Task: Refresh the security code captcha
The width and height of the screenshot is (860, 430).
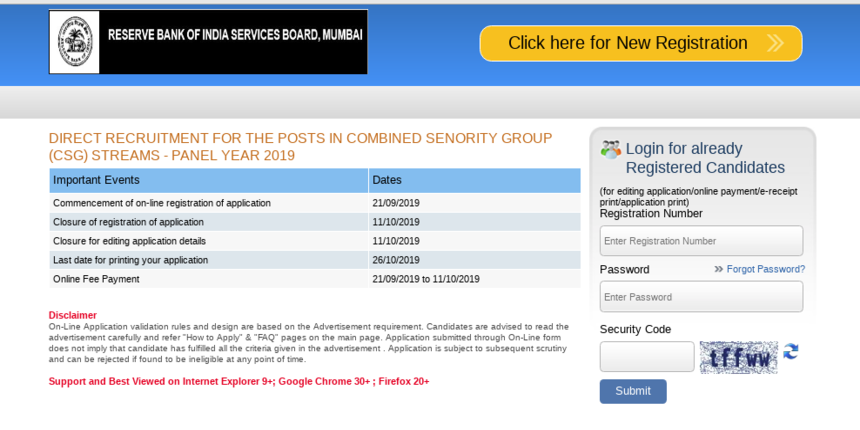Action: (x=790, y=352)
